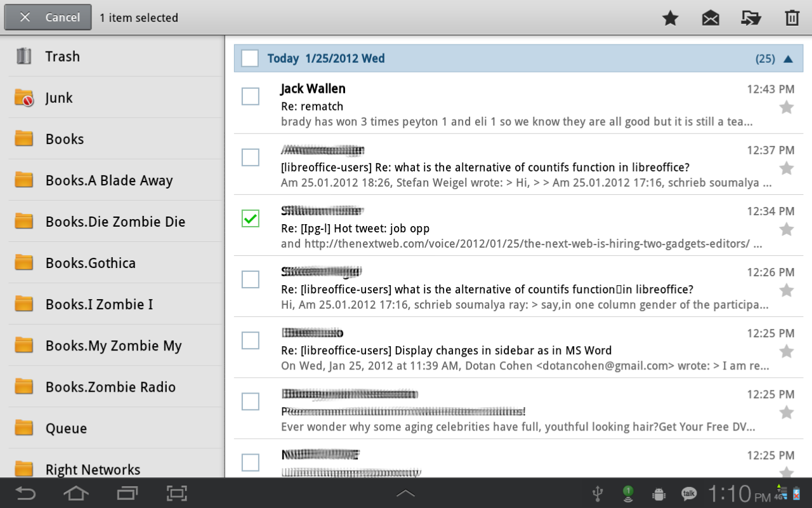Open Google Talk from the status bar

(x=689, y=493)
